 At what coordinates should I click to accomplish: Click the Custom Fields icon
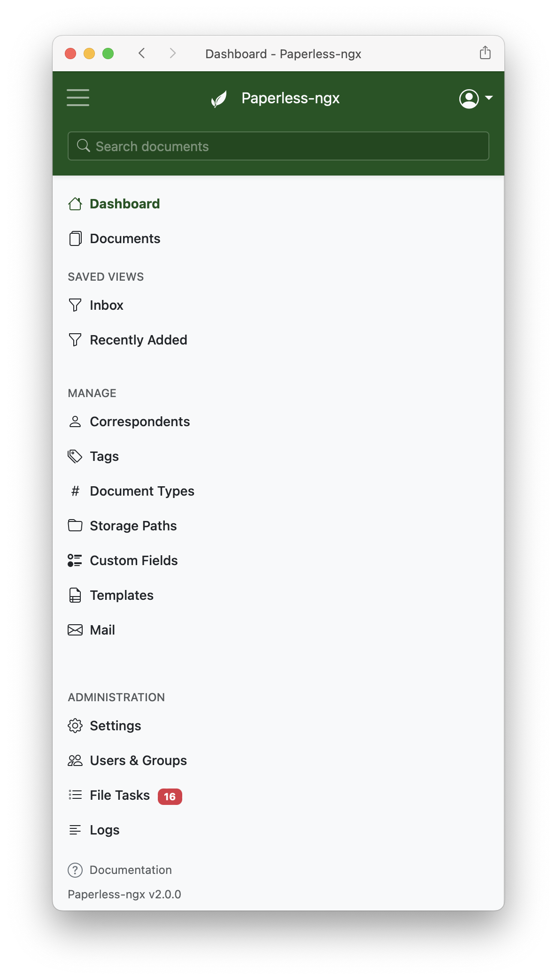(75, 560)
